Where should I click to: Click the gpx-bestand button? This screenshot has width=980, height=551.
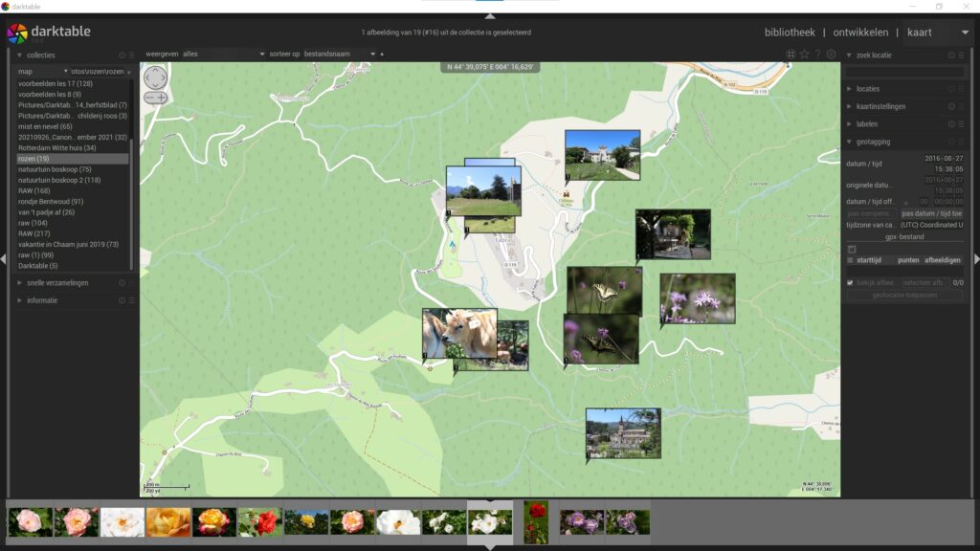pyautogui.click(x=904, y=236)
